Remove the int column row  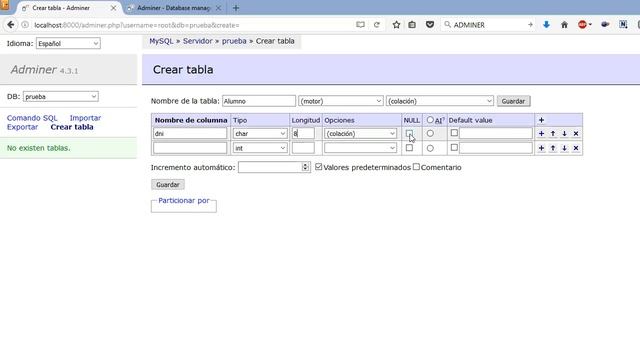[x=576, y=148]
